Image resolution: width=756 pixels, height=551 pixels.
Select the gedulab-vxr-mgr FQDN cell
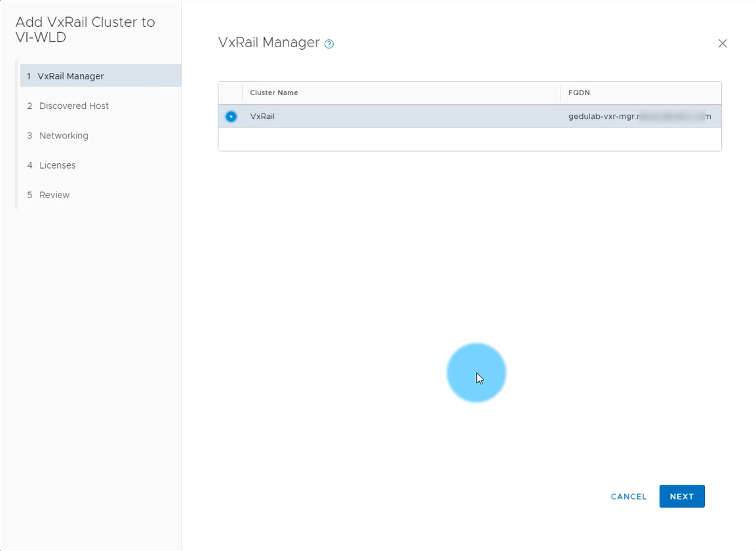[639, 117]
